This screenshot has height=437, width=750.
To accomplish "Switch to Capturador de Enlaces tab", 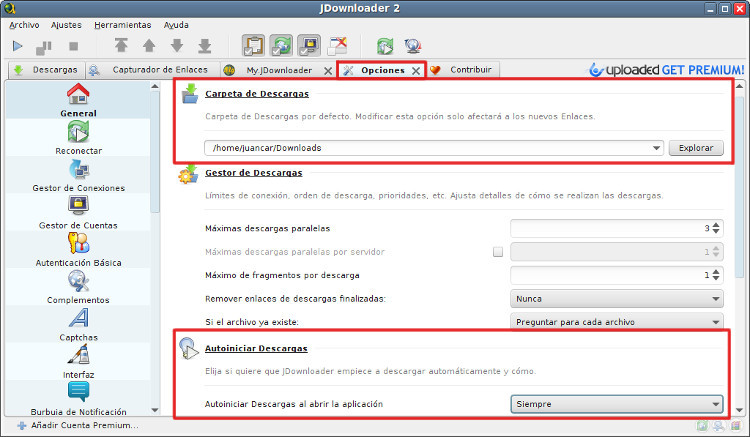I will (150, 71).
